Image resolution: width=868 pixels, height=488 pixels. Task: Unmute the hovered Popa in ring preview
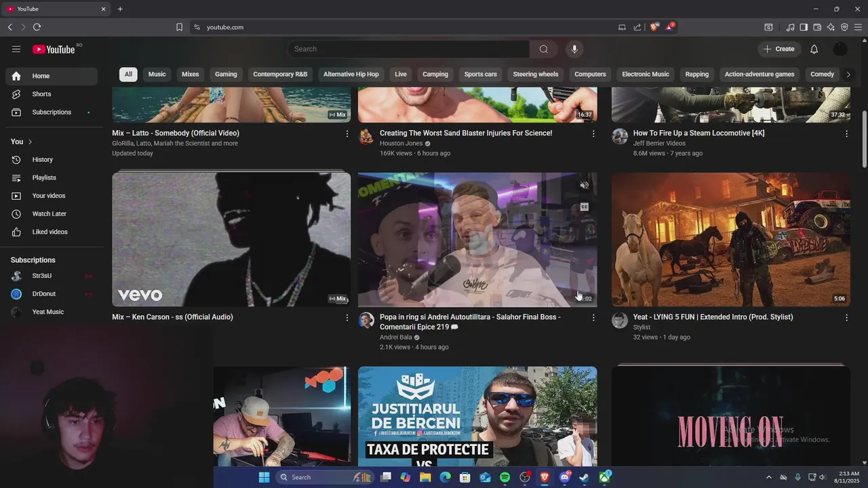pyautogui.click(x=585, y=185)
